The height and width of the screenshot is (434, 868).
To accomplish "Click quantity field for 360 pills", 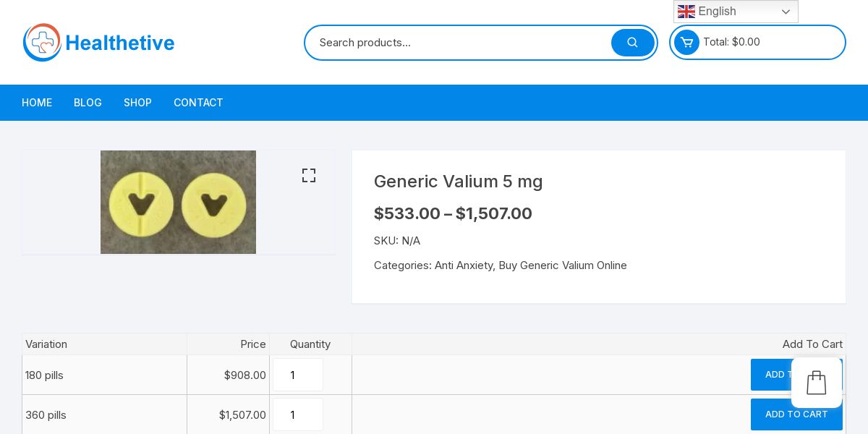I will 298,414.
